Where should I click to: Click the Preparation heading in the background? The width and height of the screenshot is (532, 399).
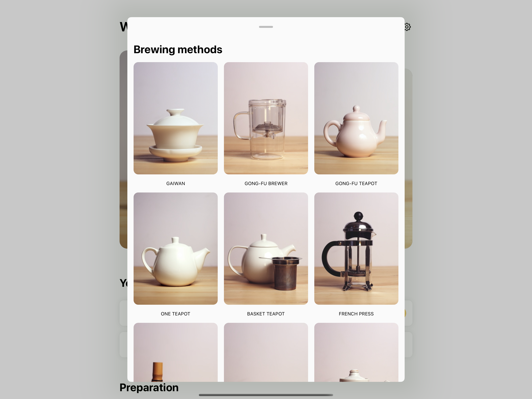pos(149,388)
